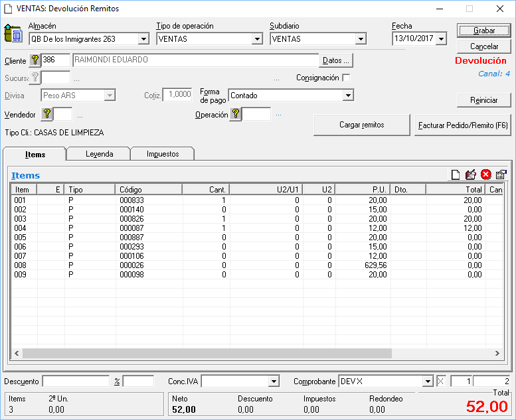Switch to the Leyenda tab
The width and height of the screenshot is (516, 420).
(99, 154)
